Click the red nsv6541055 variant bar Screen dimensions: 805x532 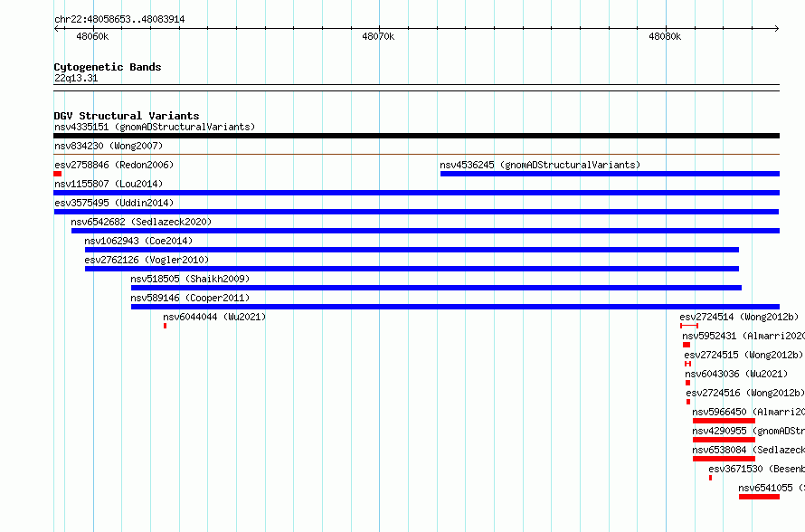[759, 497]
